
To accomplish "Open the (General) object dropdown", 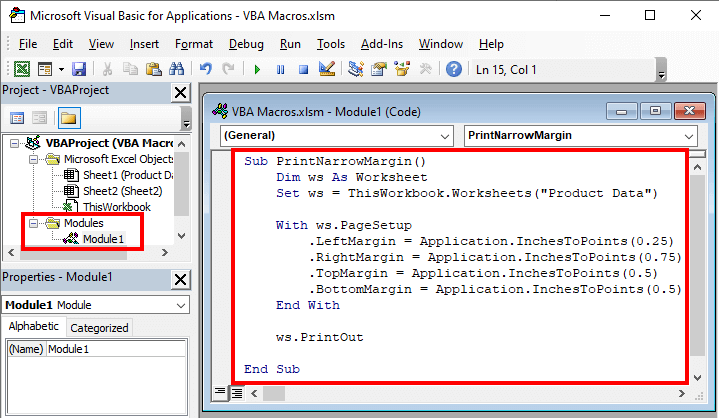I will (444, 136).
